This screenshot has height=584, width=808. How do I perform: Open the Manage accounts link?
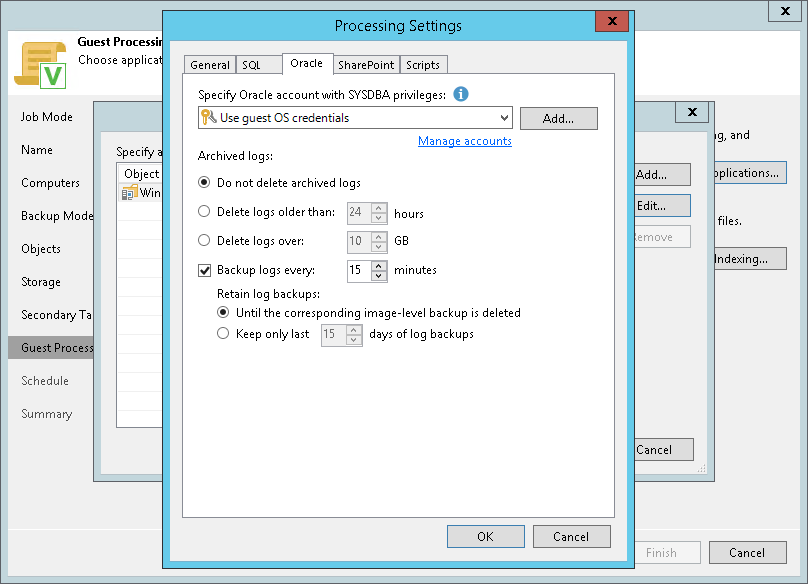[465, 141]
